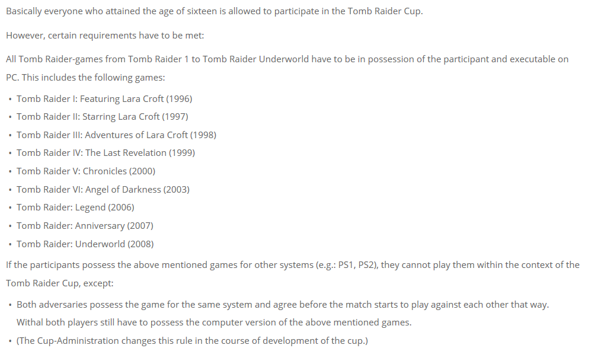Click the bullet starting 'Both adversaries possess the game'

283,305
